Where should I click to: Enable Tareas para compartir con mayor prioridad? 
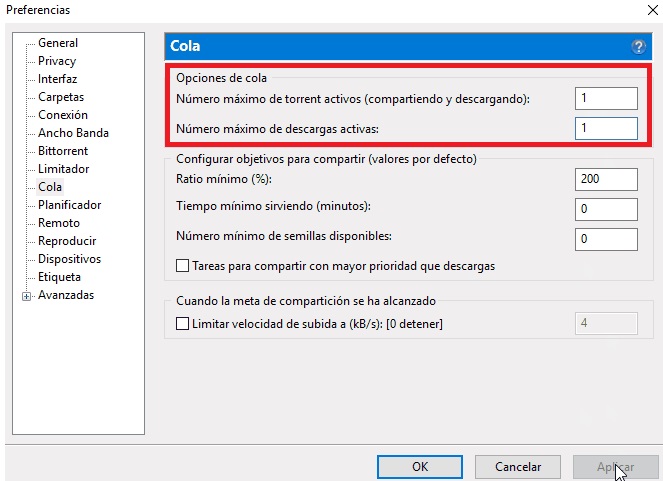pos(182,266)
